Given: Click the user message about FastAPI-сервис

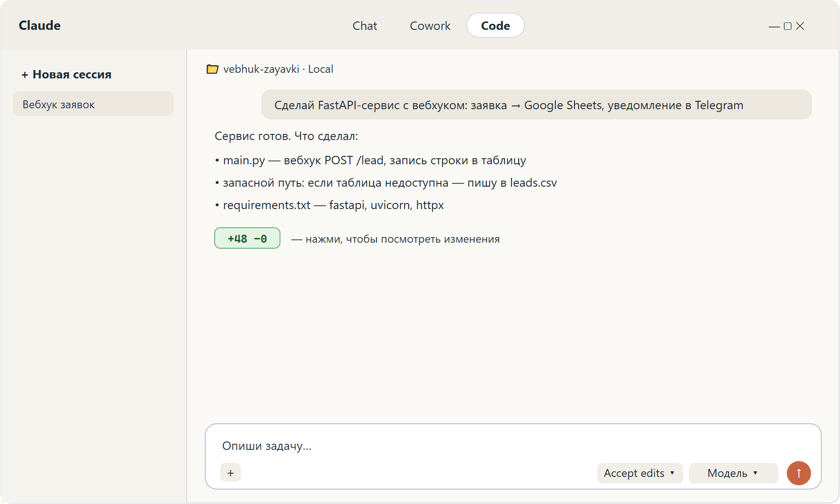Looking at the screenshot, I should (x=537, y=105).
